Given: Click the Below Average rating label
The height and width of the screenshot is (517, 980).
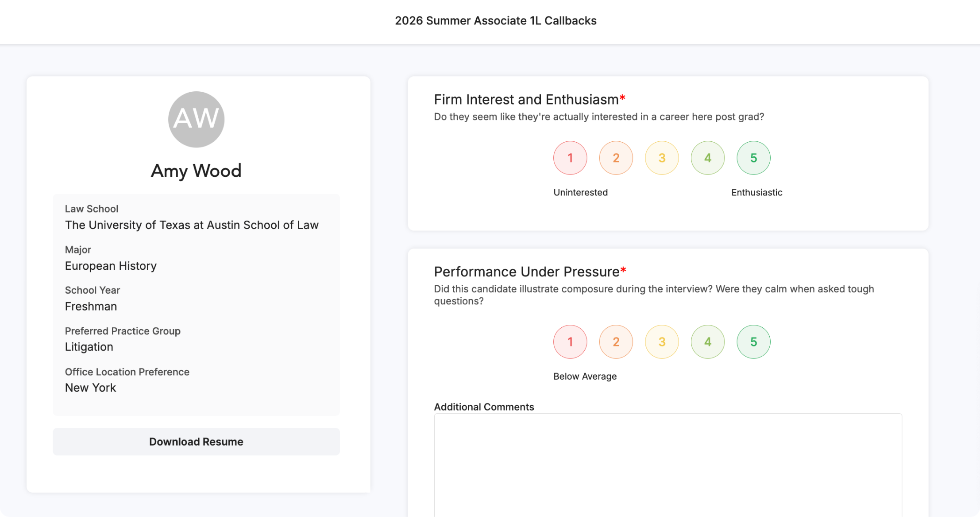Looking at the screenshot, I should click(x=585, y=376).
